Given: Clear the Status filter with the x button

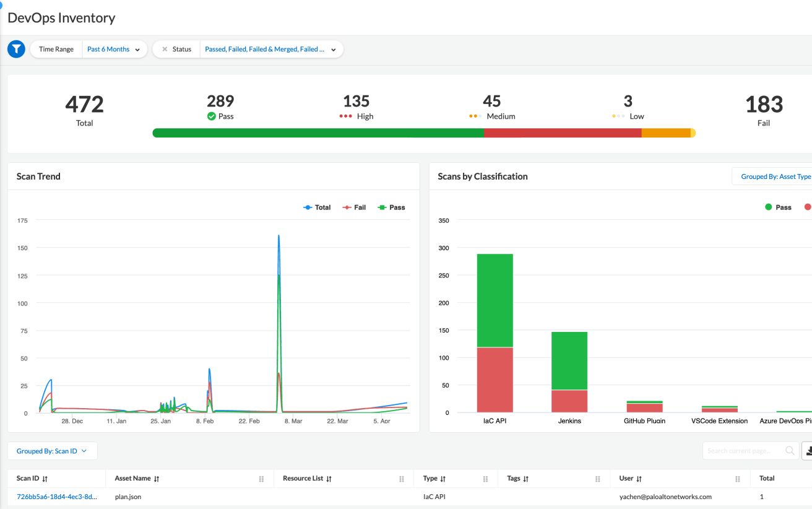Looking at the screenshot, I should (x=164, y=49).
